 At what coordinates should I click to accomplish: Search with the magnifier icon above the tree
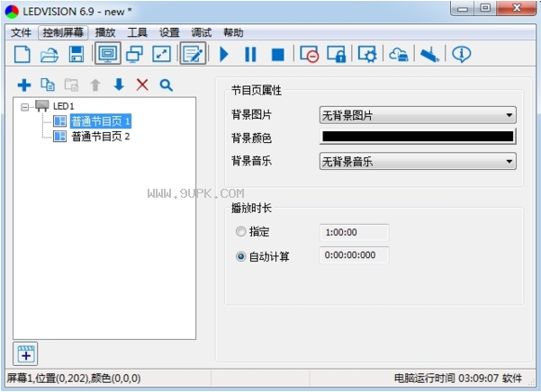(x=167, y=85)
